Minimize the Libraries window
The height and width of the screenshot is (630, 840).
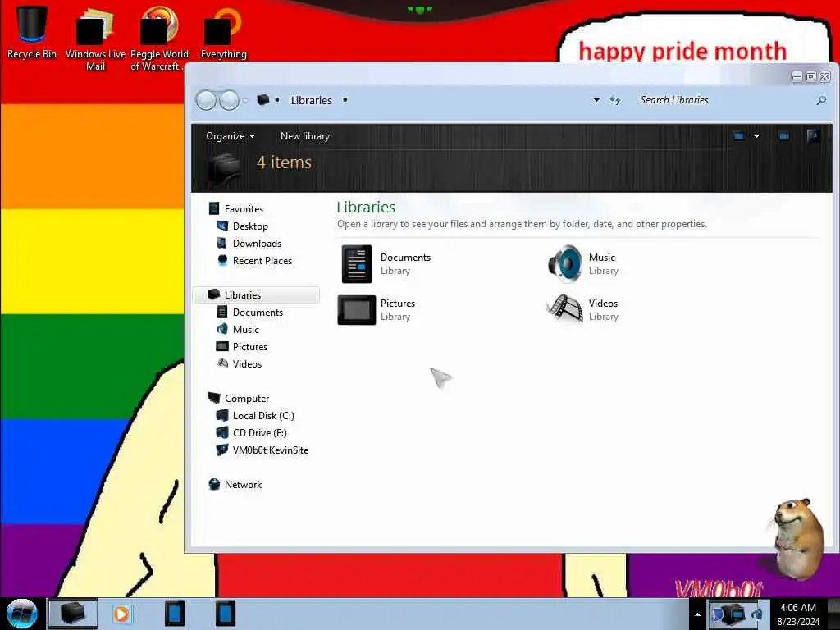pyautogui.click(x=797, y=76)
